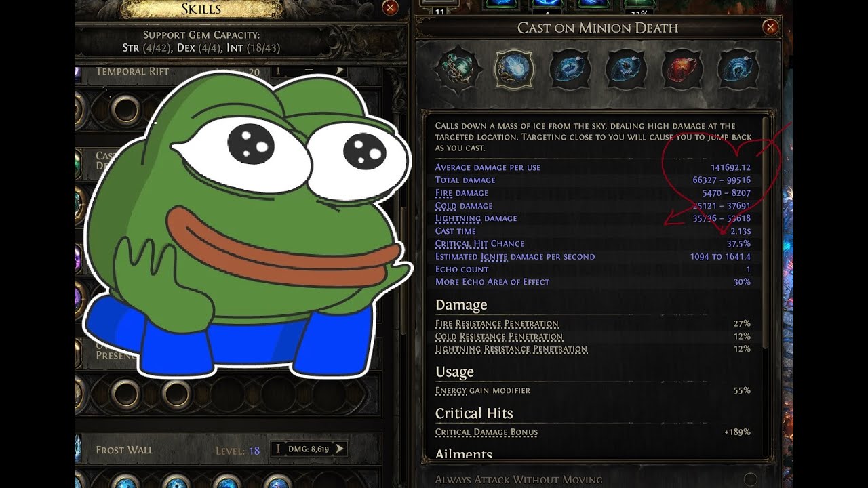Click the skill details panel scrollbar

pyautogui.click(x=767, y=230)
